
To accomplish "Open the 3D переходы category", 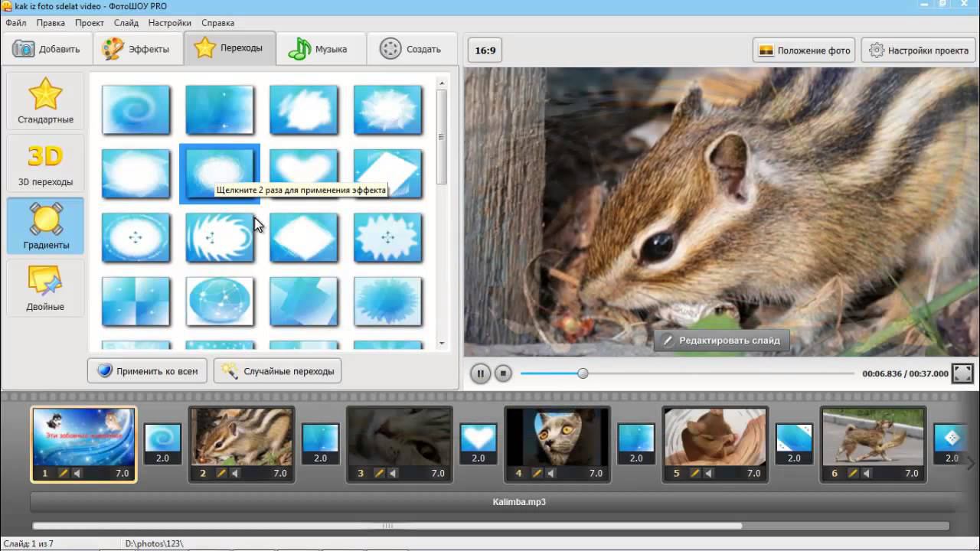I will pyautogui.click(x=45, y=164).
